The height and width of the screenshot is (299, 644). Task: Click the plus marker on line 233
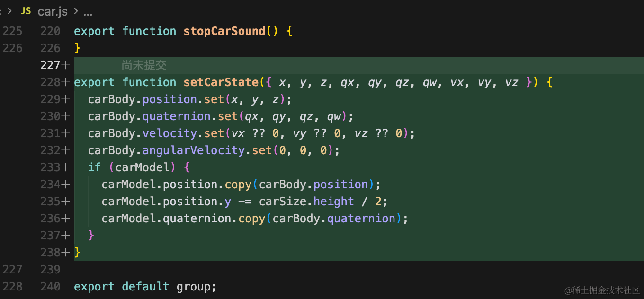pos(66,167)
